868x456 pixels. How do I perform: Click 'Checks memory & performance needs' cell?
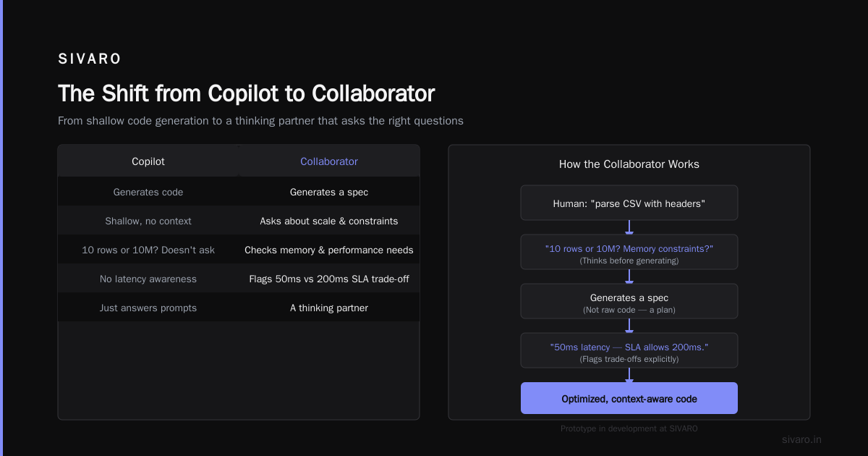(x=329, y=250)
